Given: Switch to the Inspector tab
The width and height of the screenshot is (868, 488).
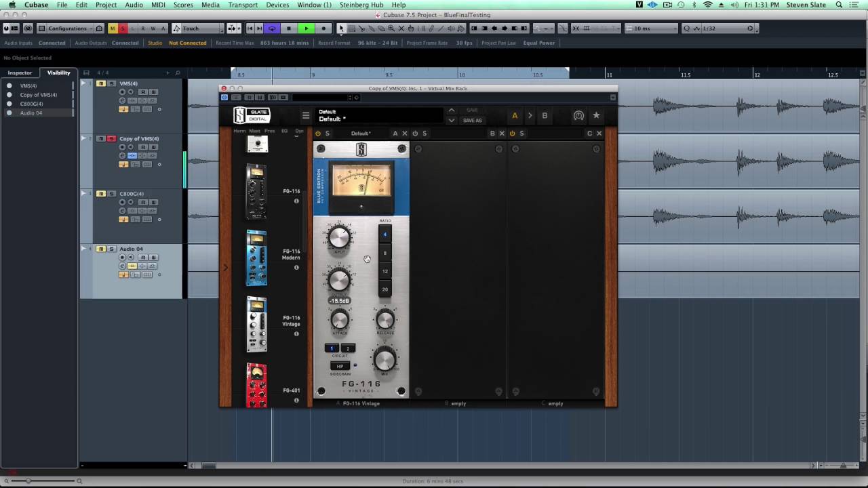Looking at the screenshot, I should [x=20, y=73].
